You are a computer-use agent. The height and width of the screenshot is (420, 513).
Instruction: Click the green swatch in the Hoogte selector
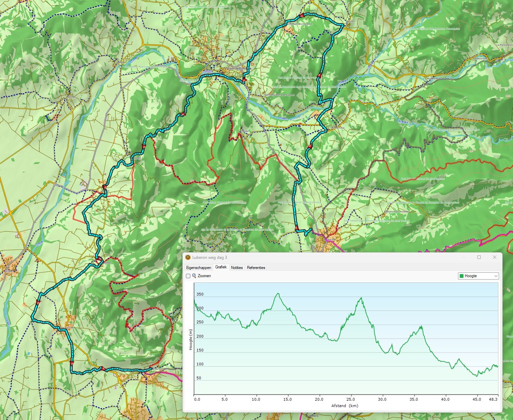461,276
